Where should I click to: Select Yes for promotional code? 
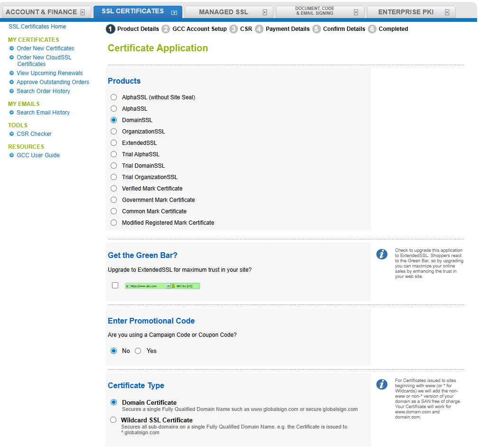138,351
